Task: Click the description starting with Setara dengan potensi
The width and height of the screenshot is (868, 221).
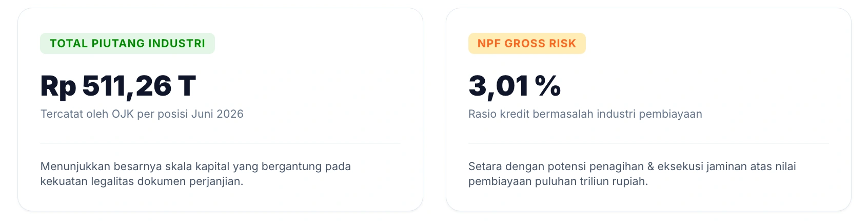Action: click(632, 174)
